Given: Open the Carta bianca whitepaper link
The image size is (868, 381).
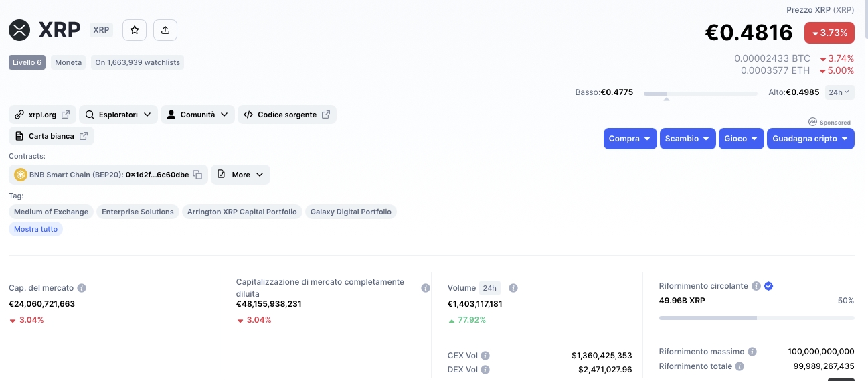Looking at the screenshot, I should coord(52,136).
